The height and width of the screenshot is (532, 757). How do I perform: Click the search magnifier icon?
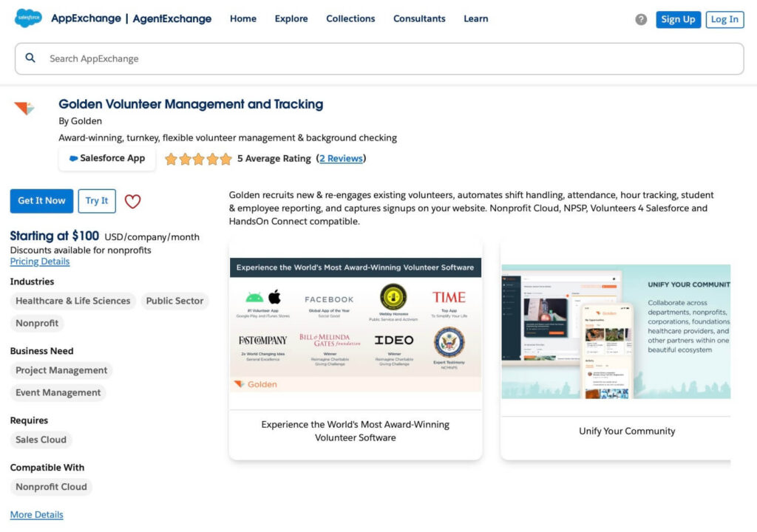tap(30, 58)
